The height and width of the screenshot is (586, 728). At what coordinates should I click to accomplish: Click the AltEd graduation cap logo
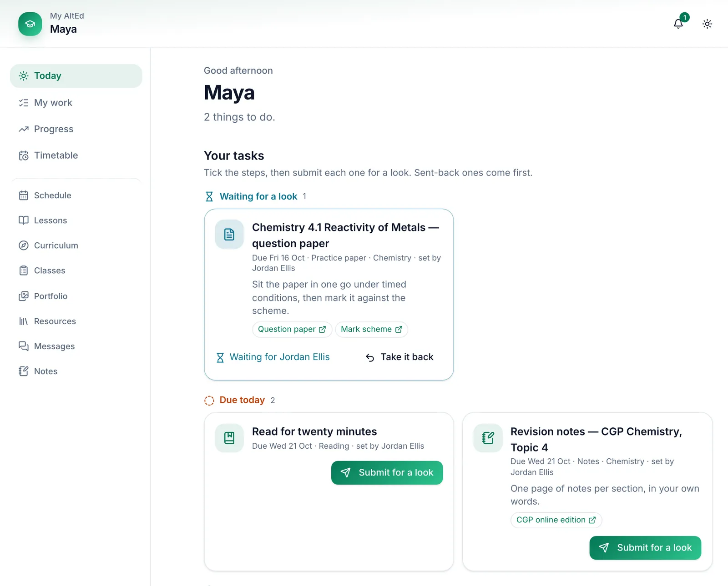click(x=30, y=24)
